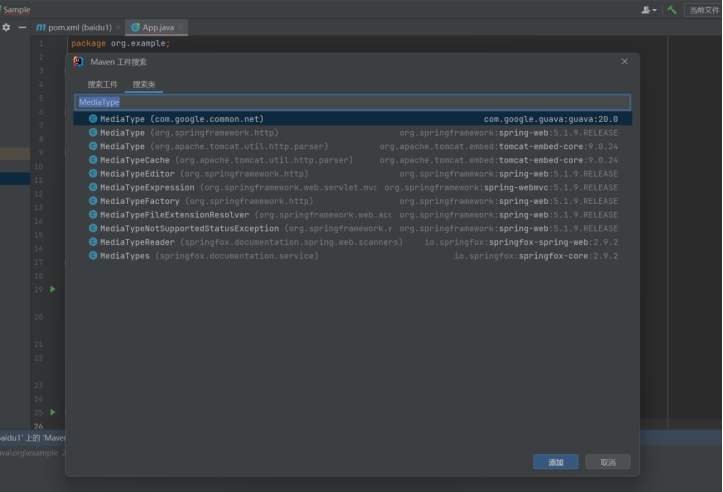The height and width of the screenshot is (492, 723).
Task: Select the MediaTypeNotSupportedStatusException result row
Action: pyautogui.click(x=352, y=228)
